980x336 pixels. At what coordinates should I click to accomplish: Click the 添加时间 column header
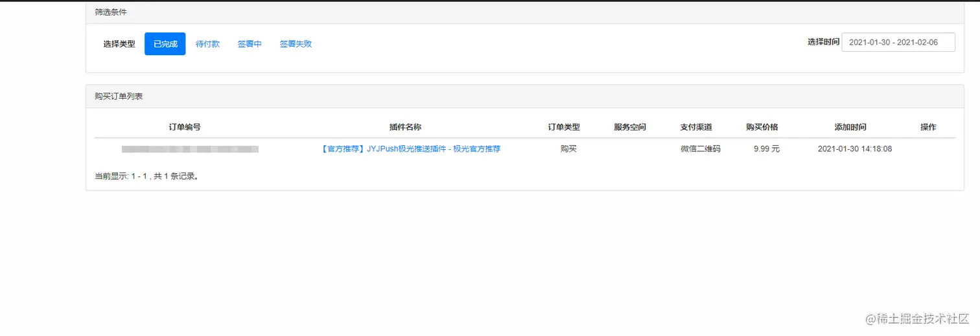click(x=850, y=127)
